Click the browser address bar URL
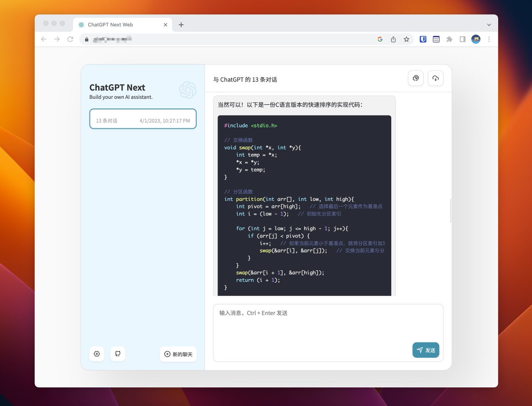The image size is (532, 406). 112,39
